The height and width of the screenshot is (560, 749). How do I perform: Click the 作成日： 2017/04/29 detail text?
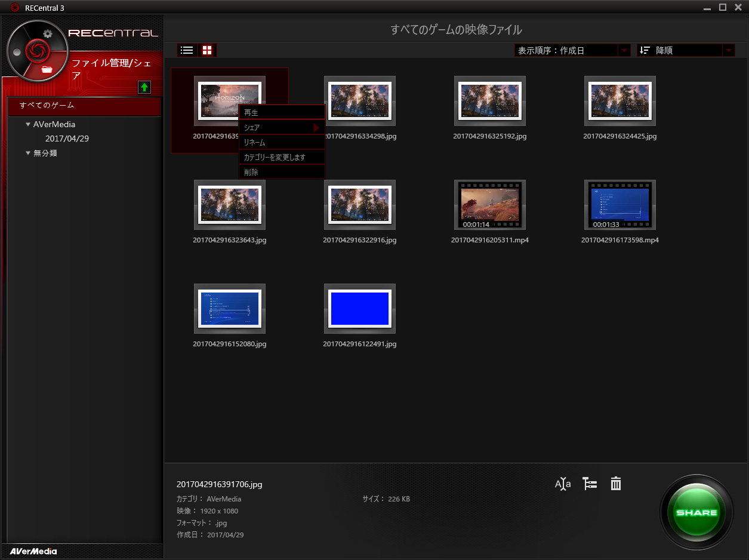point(210,535)
